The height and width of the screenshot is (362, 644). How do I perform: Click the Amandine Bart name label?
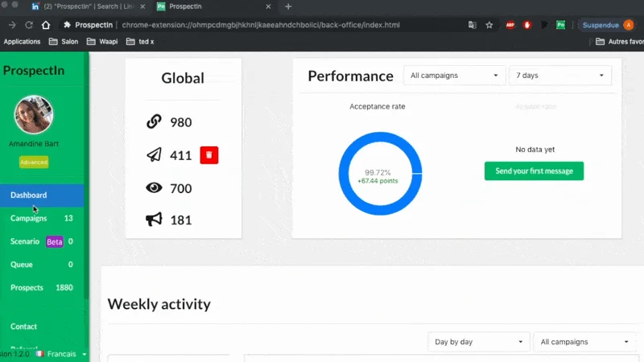point(34,144)
